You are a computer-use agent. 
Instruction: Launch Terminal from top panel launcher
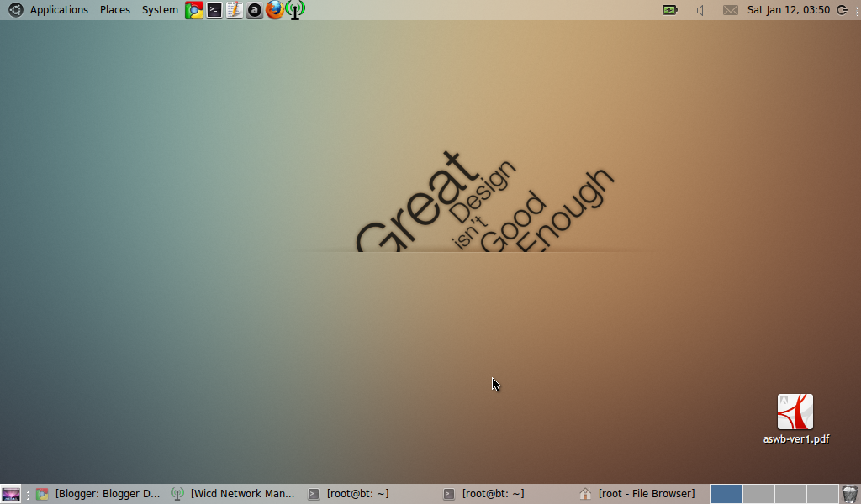coord(214,10)
